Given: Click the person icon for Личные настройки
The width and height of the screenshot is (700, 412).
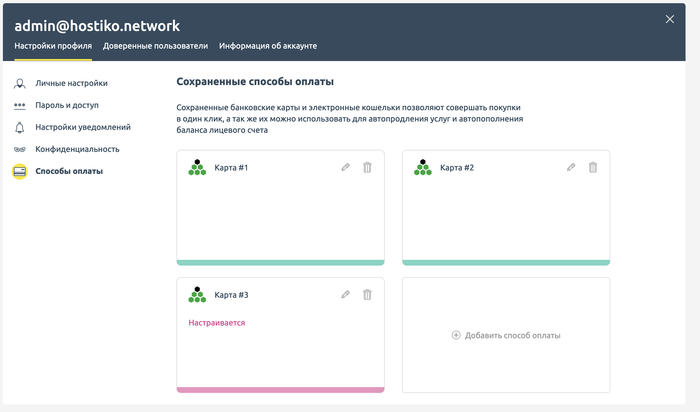Looking at the screenshot, I should coord(20,83).
